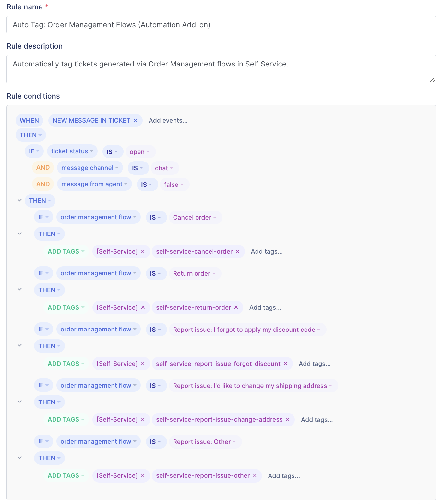Collapse the THEN block under Cancel order
Screen dimensions: 443x504
(x=20, y=234)
